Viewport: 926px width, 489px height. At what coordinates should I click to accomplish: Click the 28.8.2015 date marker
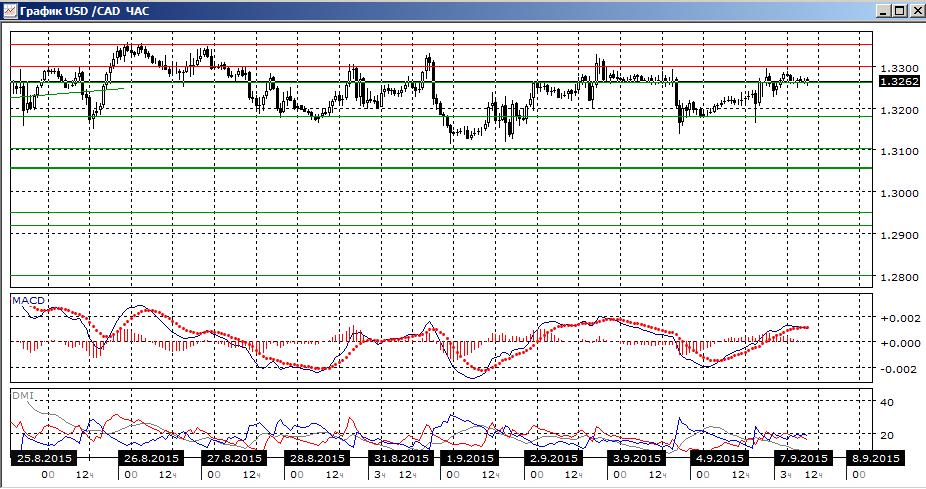pos(314,458)
